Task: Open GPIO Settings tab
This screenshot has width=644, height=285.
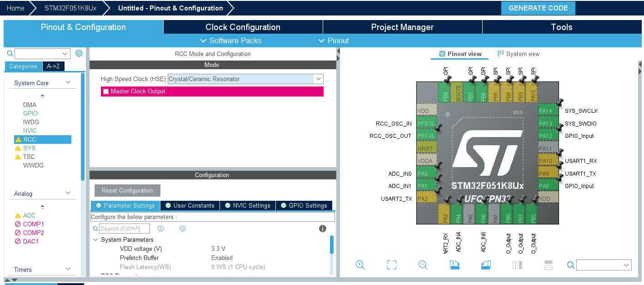Action: pos(304,205)
